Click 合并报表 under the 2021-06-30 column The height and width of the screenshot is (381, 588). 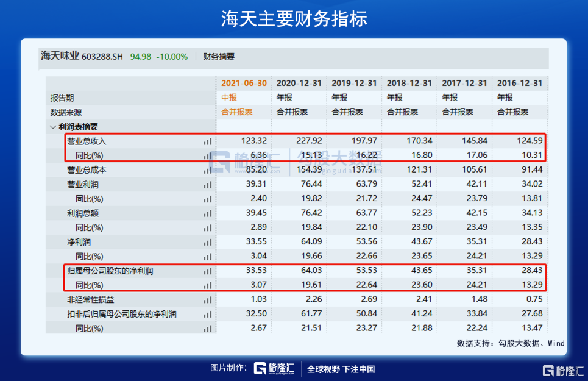237,112
